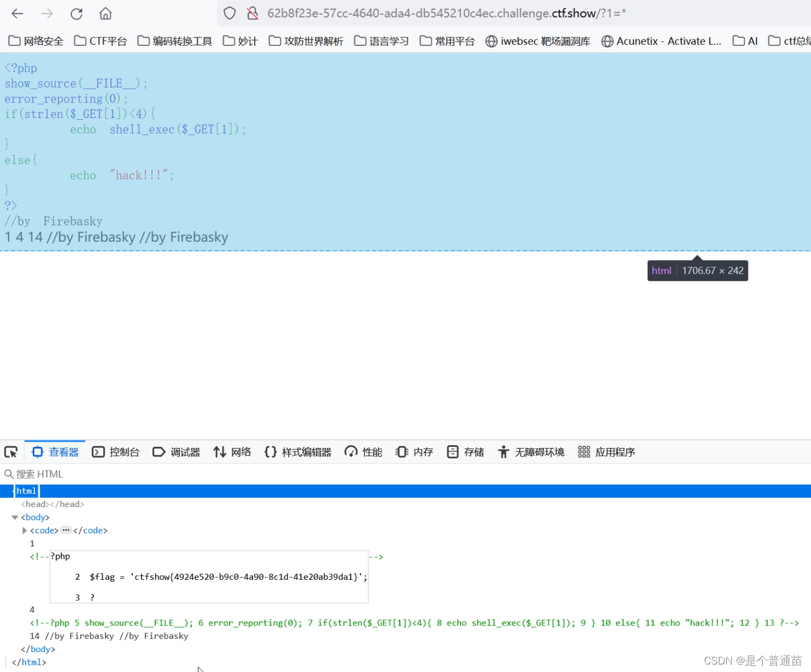Viewport: 811px width, 672px height.
Task: Open the 常用平台 bookmark folder
Action: click(447, 41)
